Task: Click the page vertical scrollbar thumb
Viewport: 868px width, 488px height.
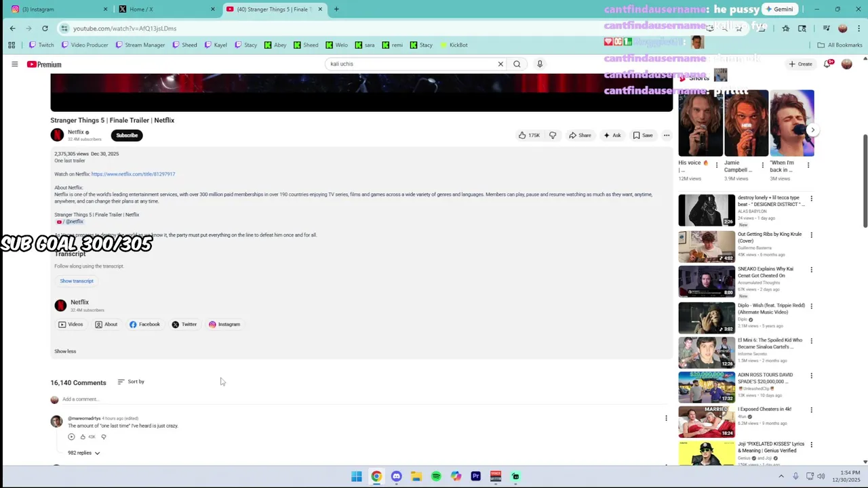Action: [x=865, y=181]
